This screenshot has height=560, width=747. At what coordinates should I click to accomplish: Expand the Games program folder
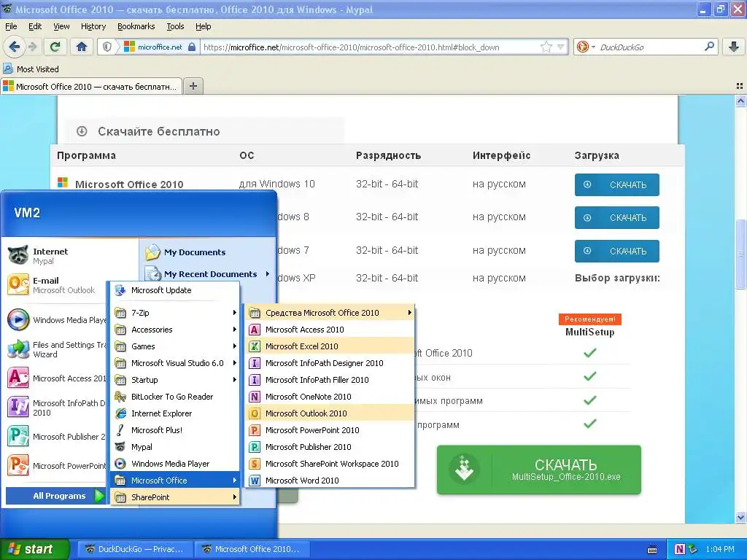(175, 346)
